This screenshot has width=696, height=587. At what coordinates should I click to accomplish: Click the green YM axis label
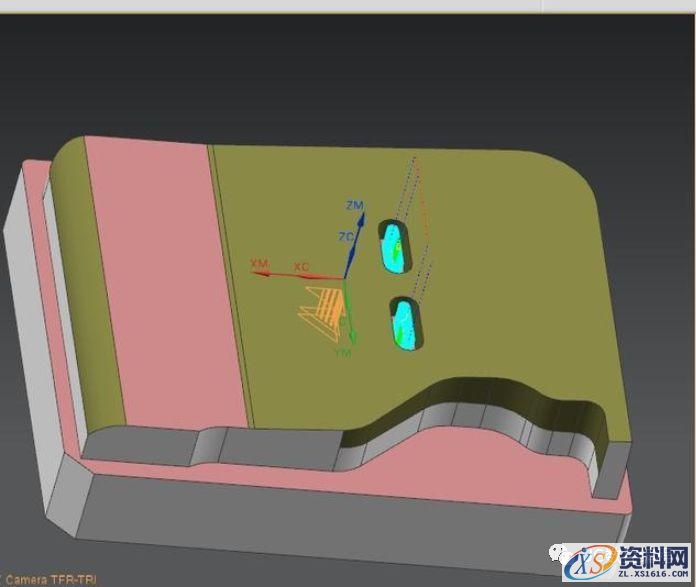click(x=342, y=353)
